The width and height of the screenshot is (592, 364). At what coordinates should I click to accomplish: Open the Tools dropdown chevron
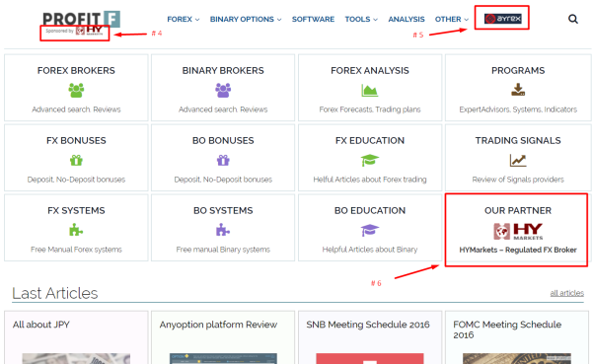point(375,20)
